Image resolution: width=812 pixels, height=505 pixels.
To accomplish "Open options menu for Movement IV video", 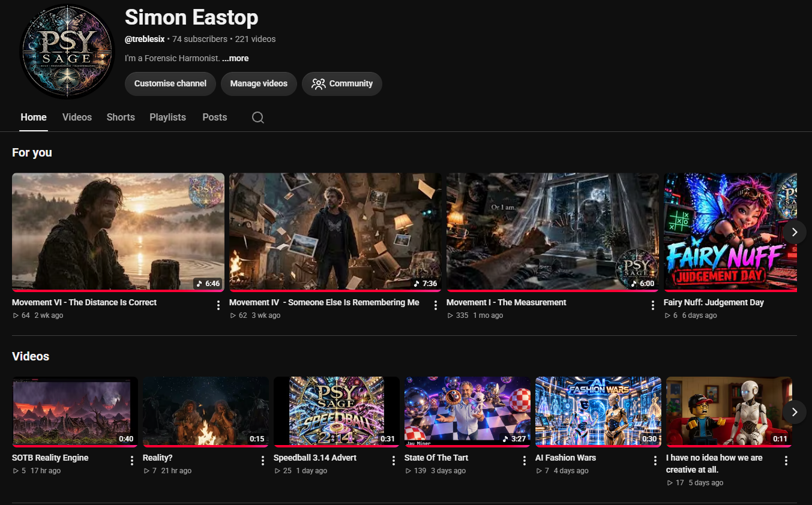I will coord(436,305).
